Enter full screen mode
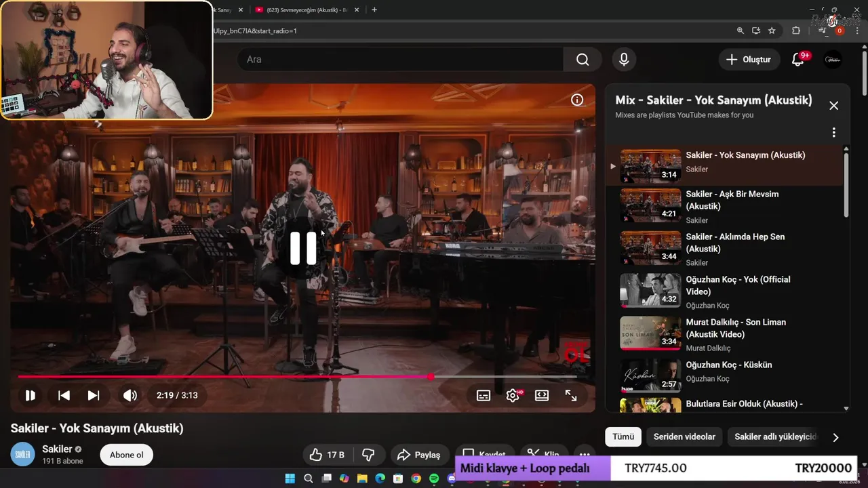The image size is (868, 488). pyautogui.click(x=571, y=395)
